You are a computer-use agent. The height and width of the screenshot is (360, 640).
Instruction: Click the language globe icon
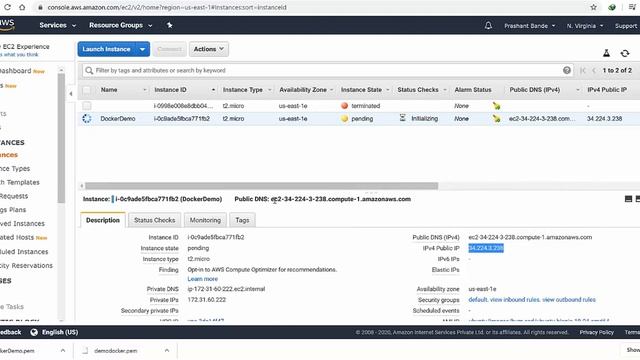click(34, 332)
